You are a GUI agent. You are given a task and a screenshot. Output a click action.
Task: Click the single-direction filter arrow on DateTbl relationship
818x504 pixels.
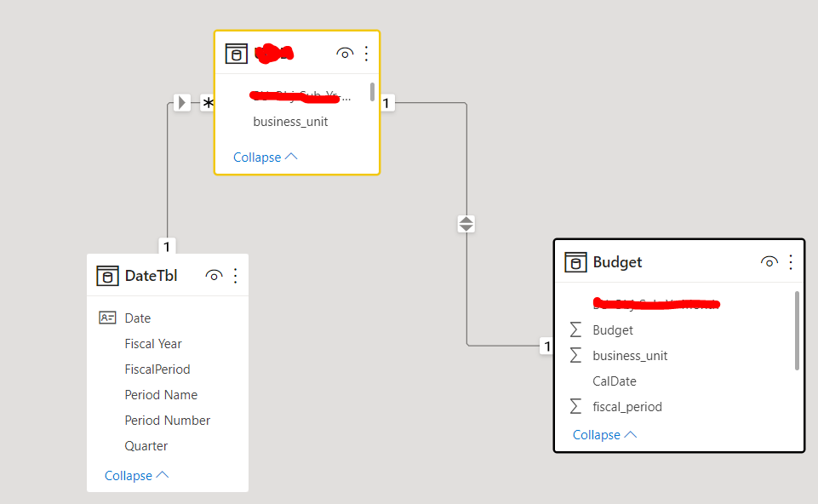[x=181, y=102]
